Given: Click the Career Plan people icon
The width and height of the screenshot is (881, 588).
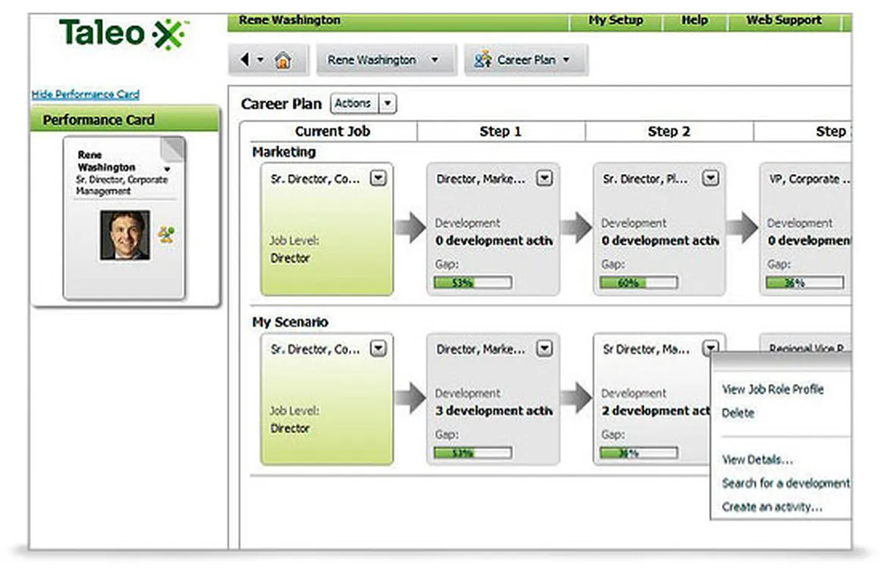Looking at the screenshot, I should click(482, 60).
